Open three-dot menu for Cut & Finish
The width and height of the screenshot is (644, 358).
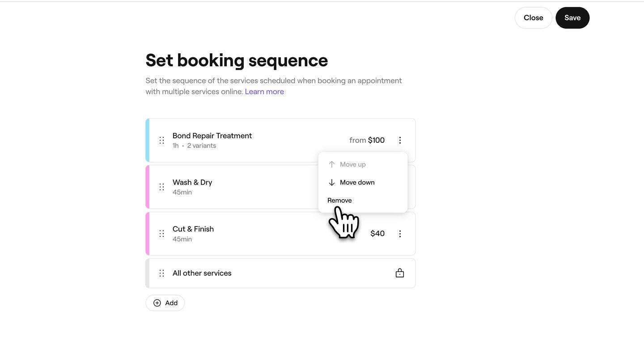point(400,234)
